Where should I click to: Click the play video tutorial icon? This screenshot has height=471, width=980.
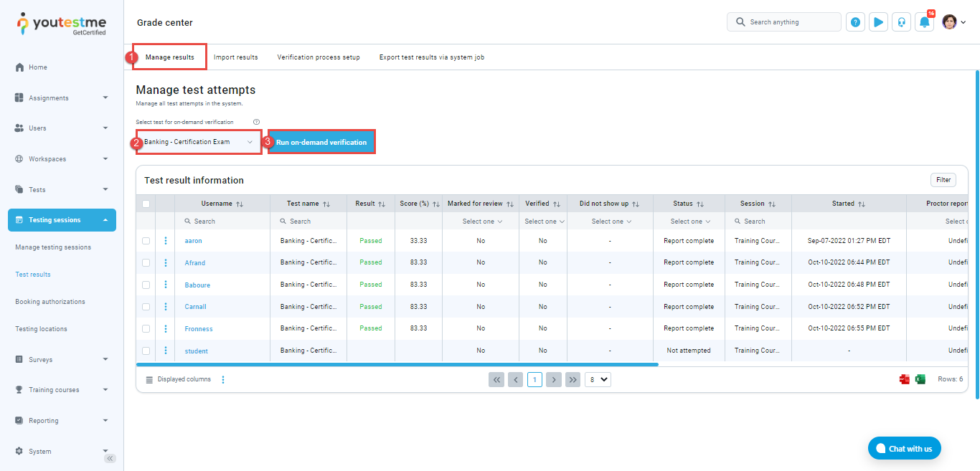pyautogui.click(x=878, y=22)
